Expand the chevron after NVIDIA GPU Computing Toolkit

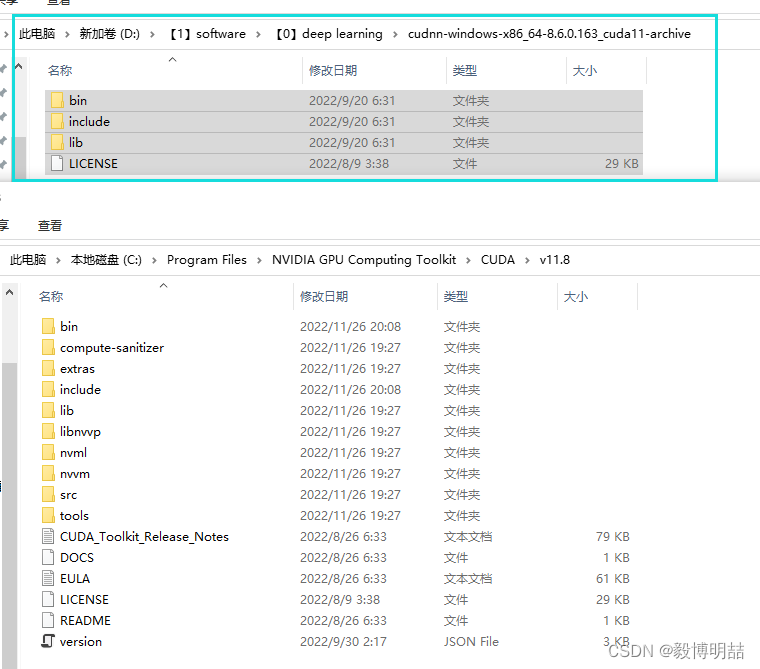[x=468, y=260]
